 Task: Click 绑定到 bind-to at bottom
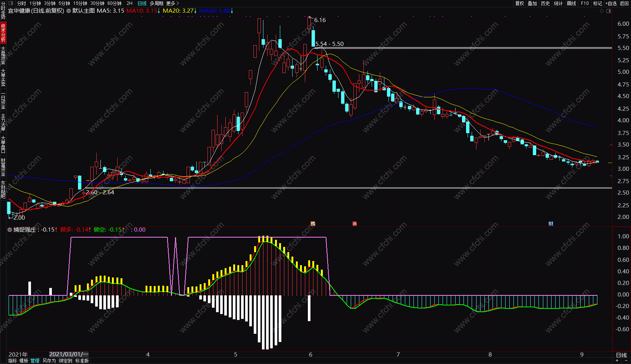click(65, 361)
